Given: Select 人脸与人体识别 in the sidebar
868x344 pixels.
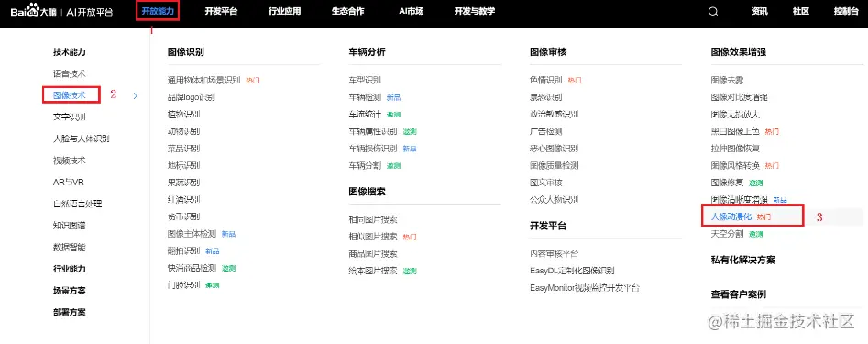Looking at the screenshot, I should pos(81,139).
